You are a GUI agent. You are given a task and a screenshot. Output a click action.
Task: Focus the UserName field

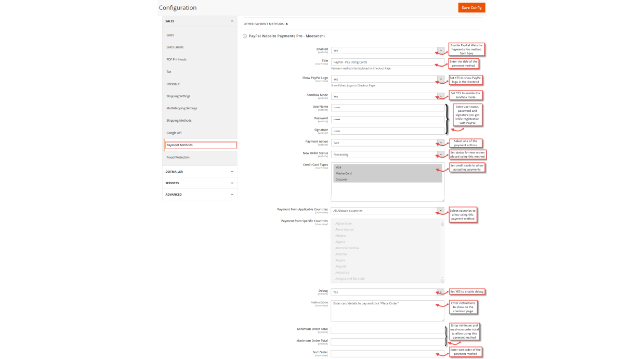[388, 108]
